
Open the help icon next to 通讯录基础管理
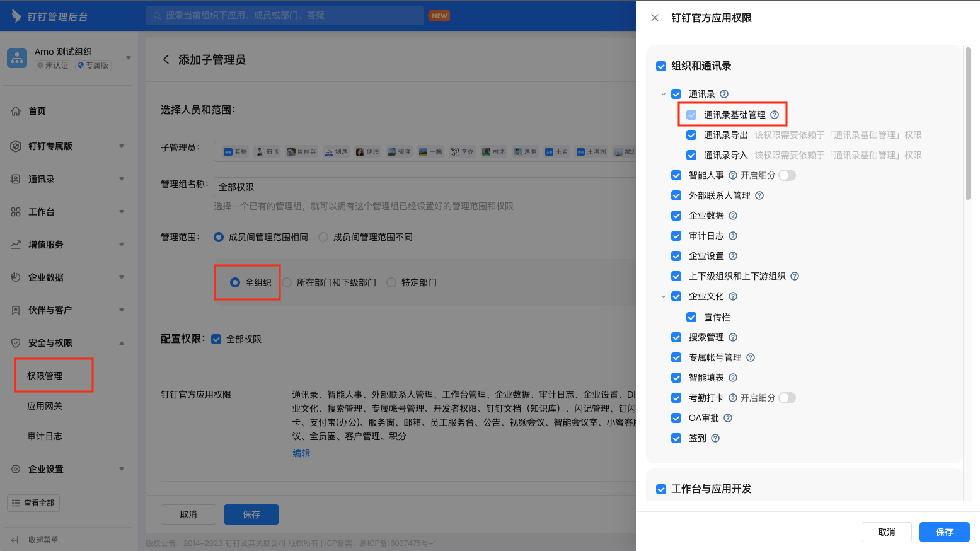(x=775, y=115)
